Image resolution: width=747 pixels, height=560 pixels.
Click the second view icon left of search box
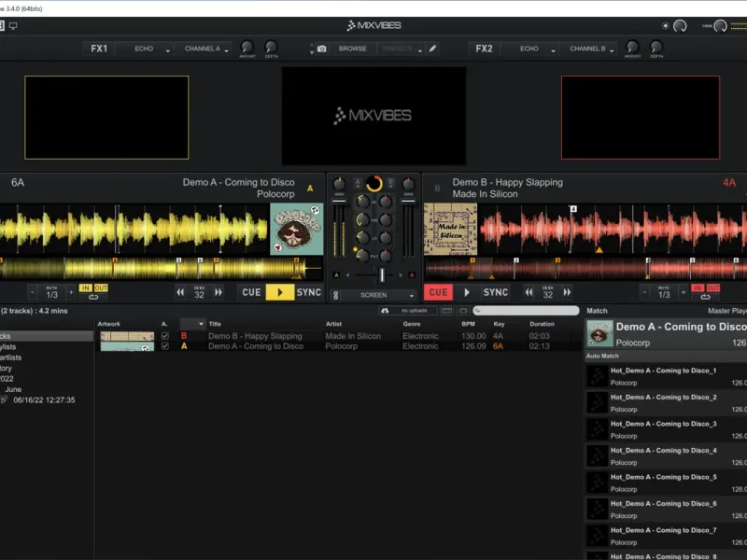coord(463,311)
